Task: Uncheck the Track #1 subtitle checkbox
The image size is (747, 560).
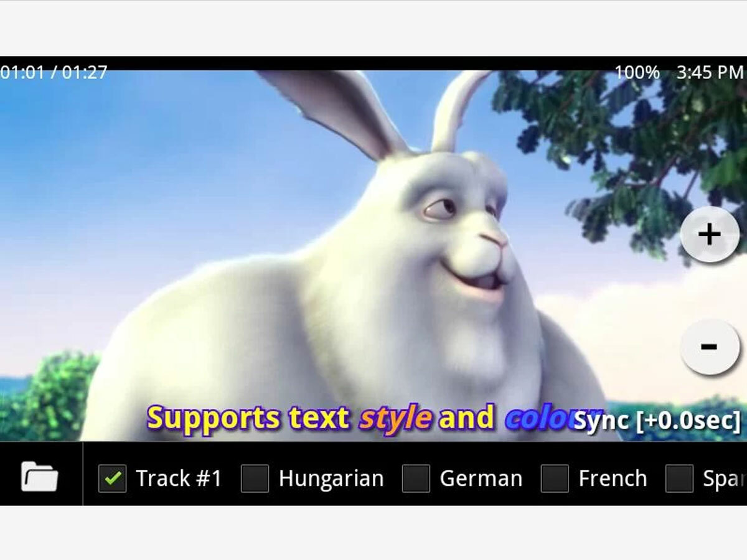Action: click(112, 478)
